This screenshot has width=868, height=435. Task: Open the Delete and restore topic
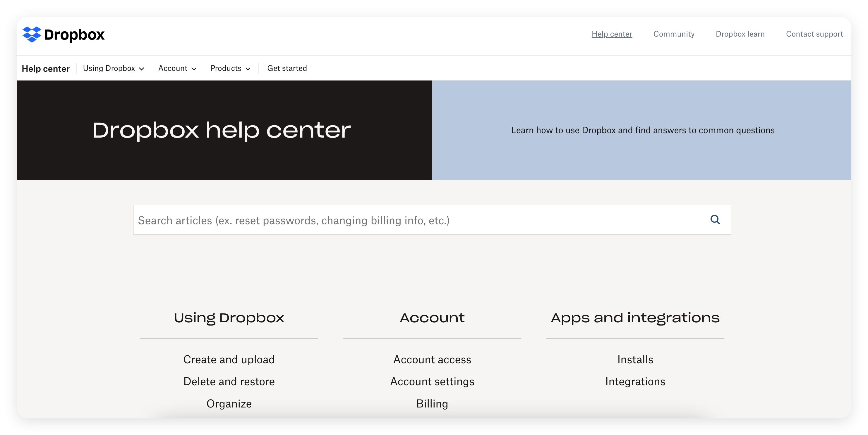tap(229, 381)
